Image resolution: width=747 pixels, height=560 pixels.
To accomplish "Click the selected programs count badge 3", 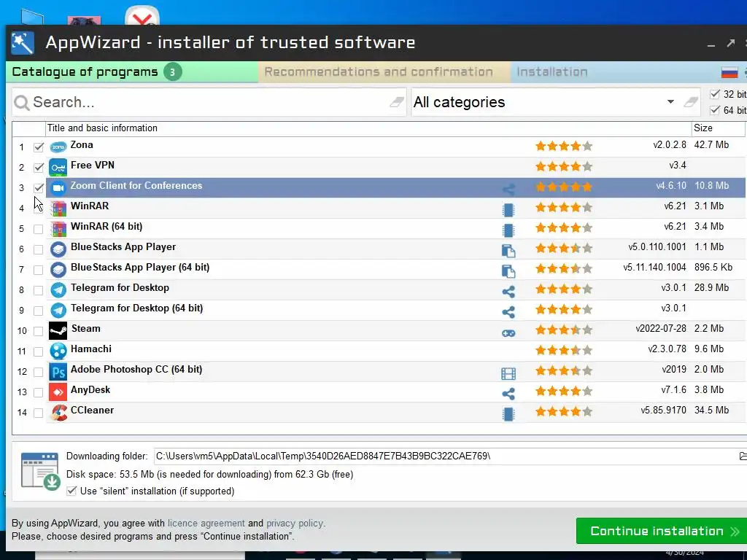I will (x=172, y=72).
